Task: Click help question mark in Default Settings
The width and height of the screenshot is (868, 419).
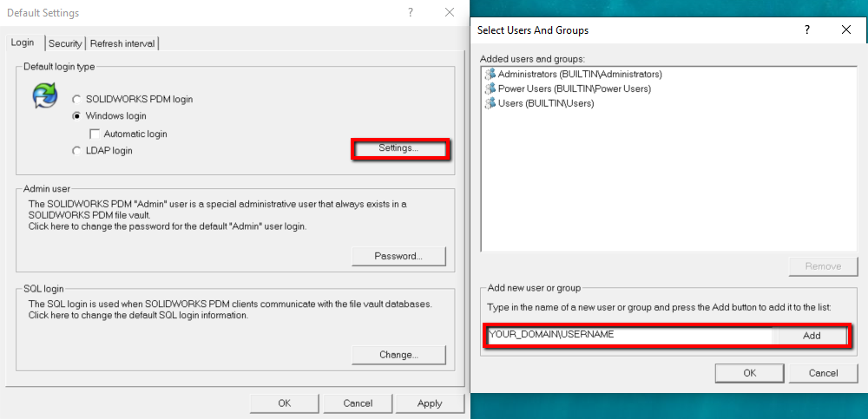Action: [x=411, y=12]
